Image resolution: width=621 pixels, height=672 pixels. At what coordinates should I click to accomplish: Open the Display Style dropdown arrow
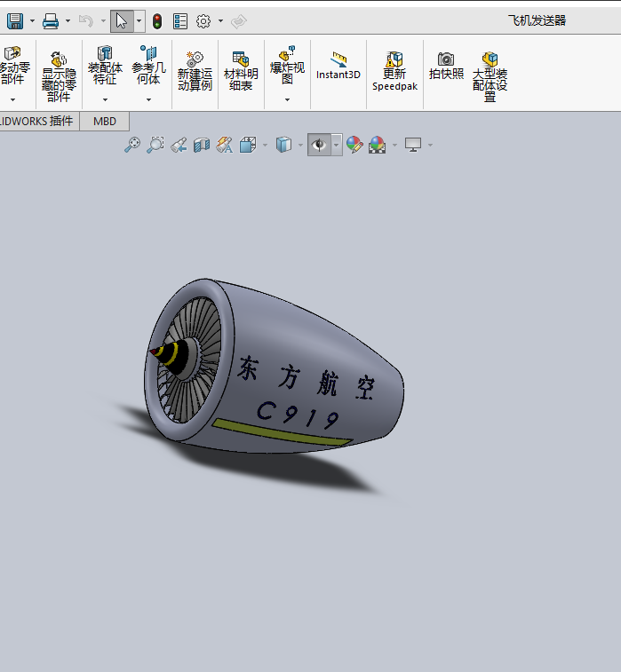coord(300,146)
